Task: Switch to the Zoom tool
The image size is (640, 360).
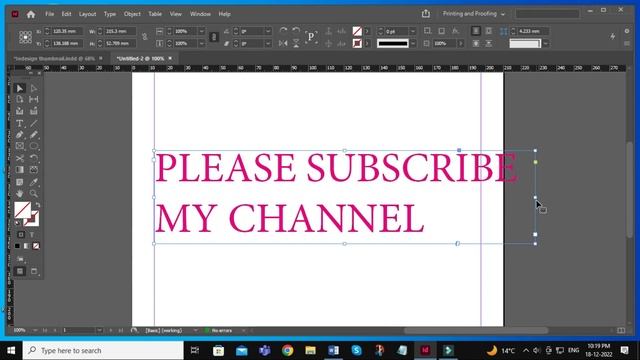Action: click(34, 193)
